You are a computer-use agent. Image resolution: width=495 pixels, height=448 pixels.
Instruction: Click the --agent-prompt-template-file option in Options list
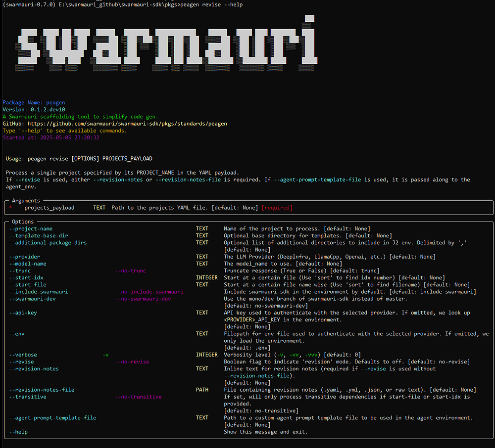tap(53, 418)
